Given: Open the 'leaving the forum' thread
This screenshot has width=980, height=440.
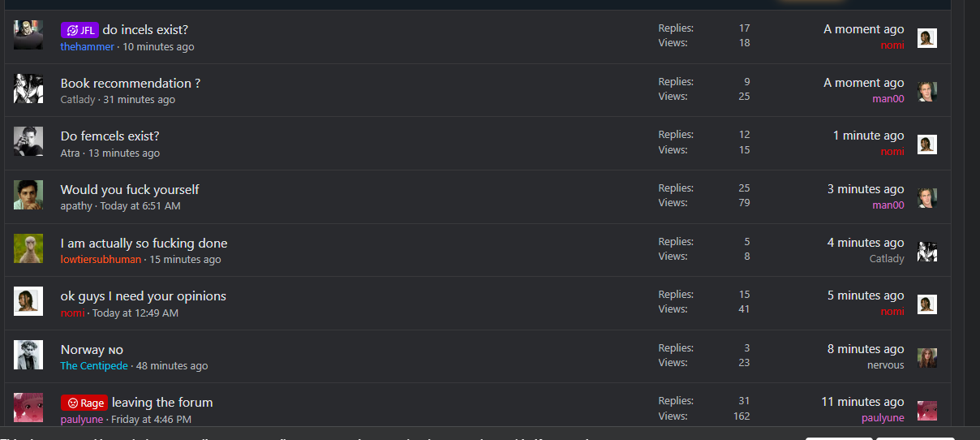Looking at the screenshot, I should 162,403.
